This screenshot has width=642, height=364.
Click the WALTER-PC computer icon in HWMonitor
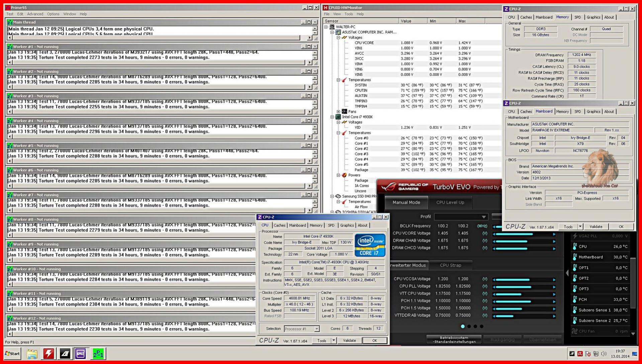pyautogui.click(x=332, y=27)
